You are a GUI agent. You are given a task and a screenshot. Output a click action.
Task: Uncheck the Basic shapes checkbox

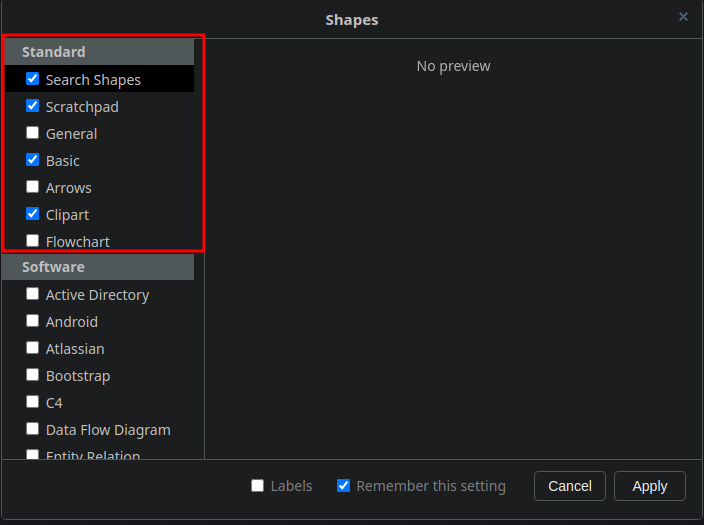pyautogui.click(x=33, y=160)
